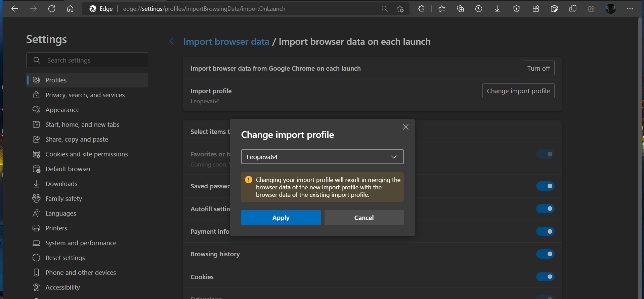Click the page's vertical scrollbar

point(640,158)
